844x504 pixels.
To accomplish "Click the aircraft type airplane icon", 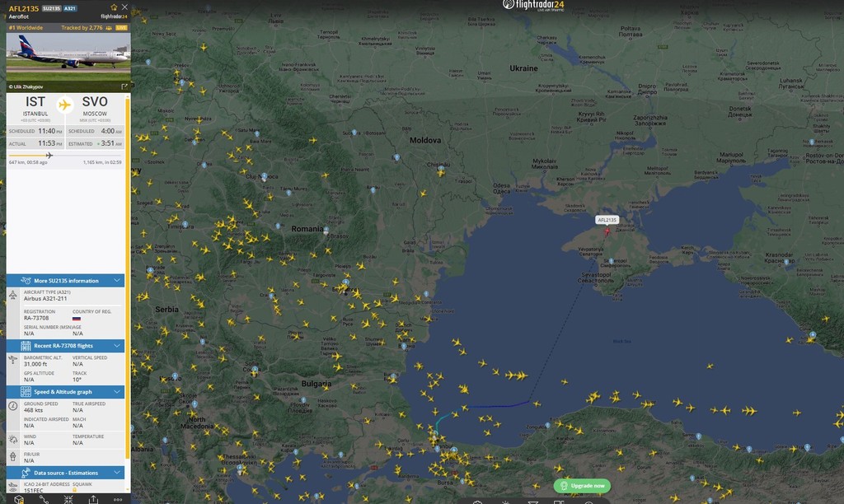I will click(13, 296).
